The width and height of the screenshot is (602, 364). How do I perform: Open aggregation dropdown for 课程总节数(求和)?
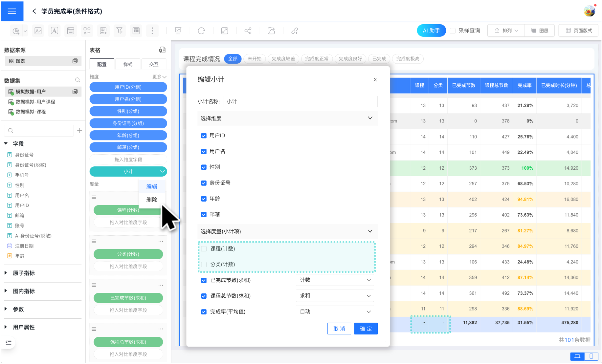[335, 296]
